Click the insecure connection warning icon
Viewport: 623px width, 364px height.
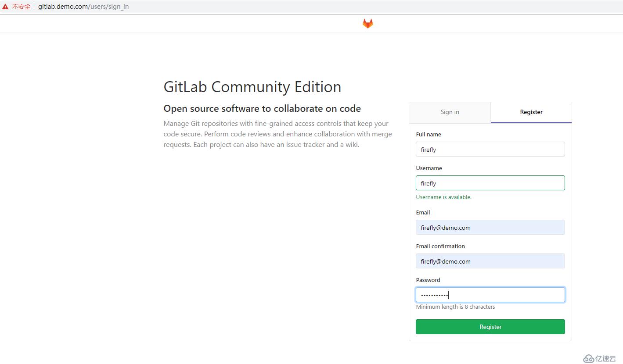click(x=5, y=7)
